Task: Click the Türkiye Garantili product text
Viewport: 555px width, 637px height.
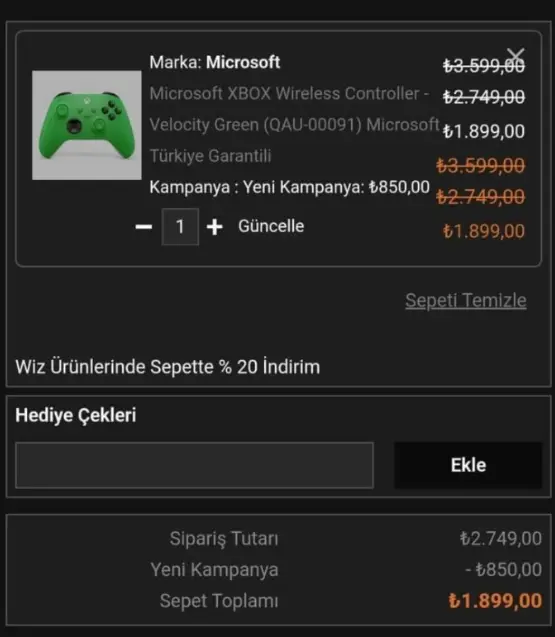Action: pyautogui.click(x=210, y=156)
